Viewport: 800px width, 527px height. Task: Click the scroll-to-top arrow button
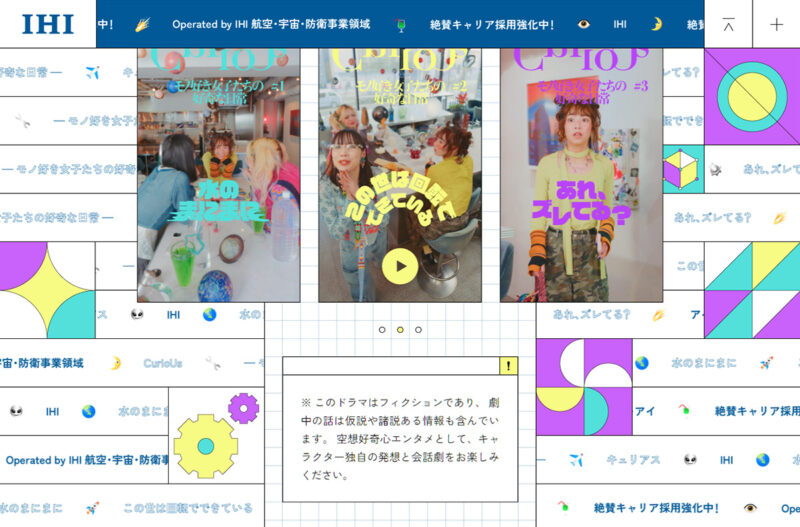point(728,24)
